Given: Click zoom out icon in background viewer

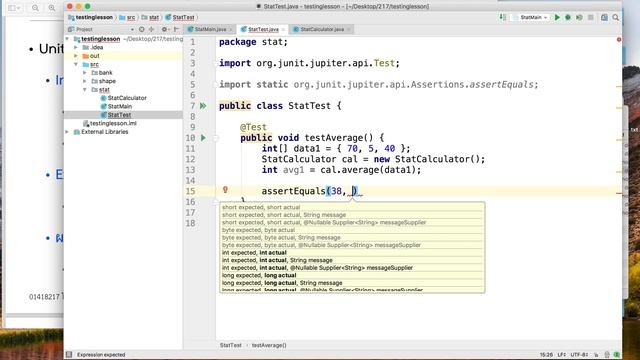Looking at the screenshot, I should [x=36, y=8].
